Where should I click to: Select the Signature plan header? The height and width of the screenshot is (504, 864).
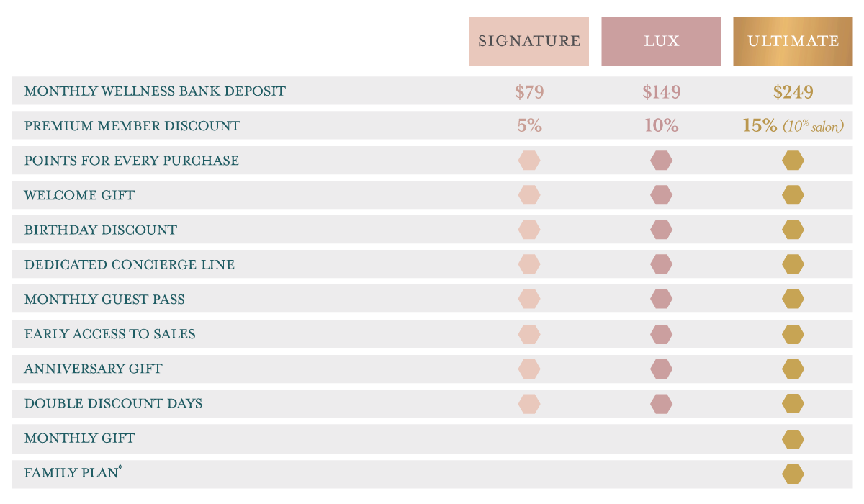[529, 41]
